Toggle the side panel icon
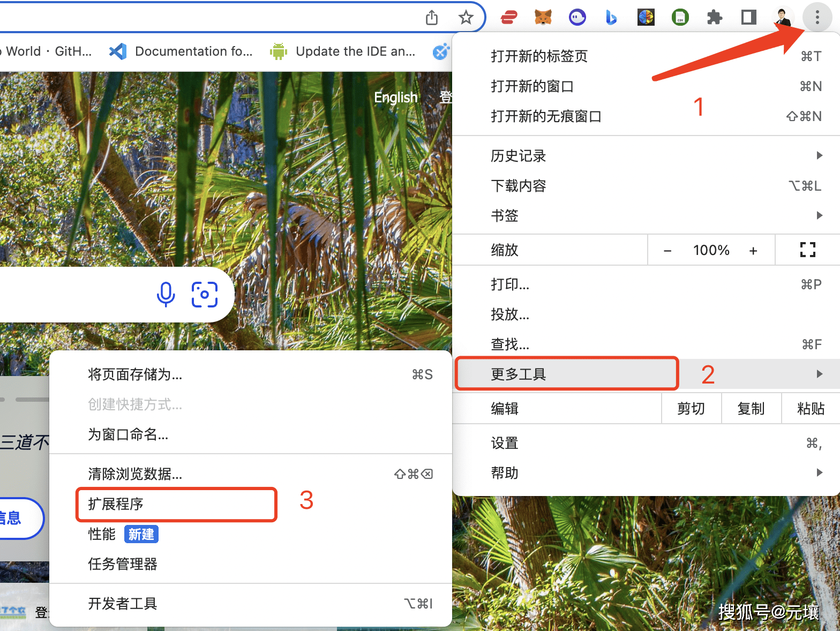The image size is (840, 631). pos(749,18)
